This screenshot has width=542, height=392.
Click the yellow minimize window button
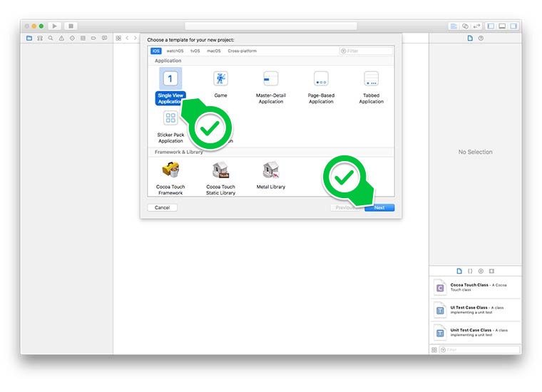[34, 26]
